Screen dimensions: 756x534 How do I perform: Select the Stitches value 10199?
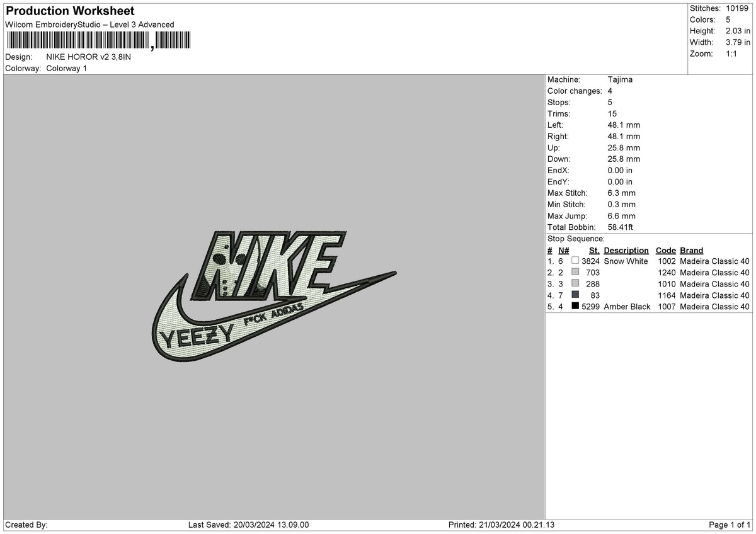[x=738, y=8]
